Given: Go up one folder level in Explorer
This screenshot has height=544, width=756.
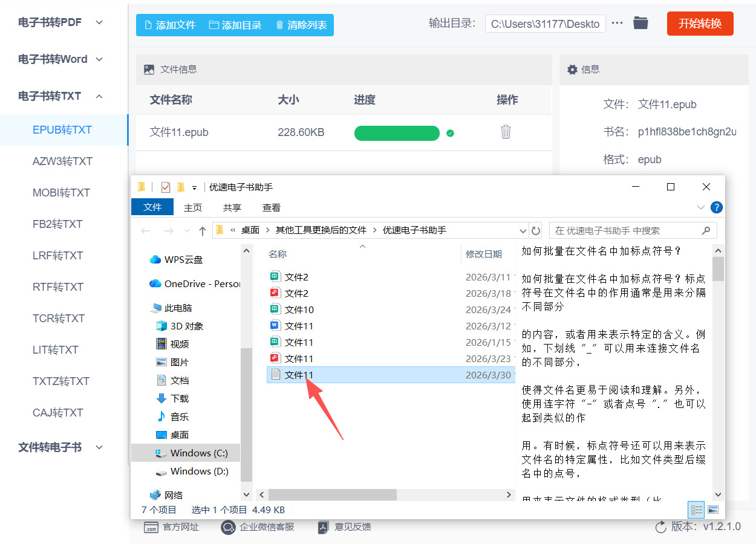Looking at the screenshot, I should (x=203, y=230).
